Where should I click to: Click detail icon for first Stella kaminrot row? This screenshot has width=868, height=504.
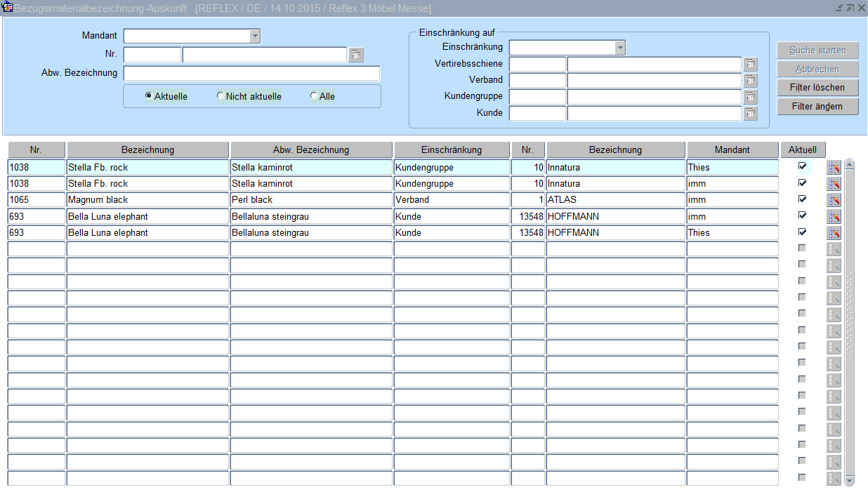point(834,167)
